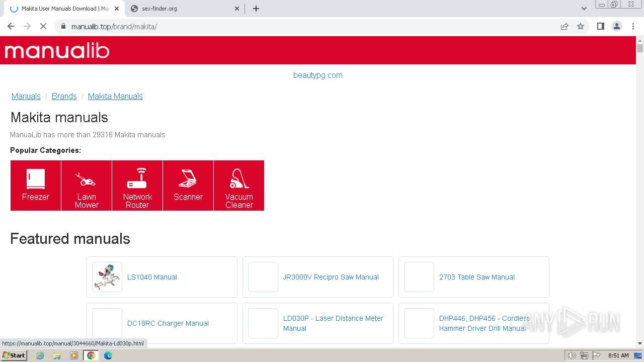This screenshot has width=644, height=362.
Task: Click the Brands breadcrumb link
Action: 64,96
